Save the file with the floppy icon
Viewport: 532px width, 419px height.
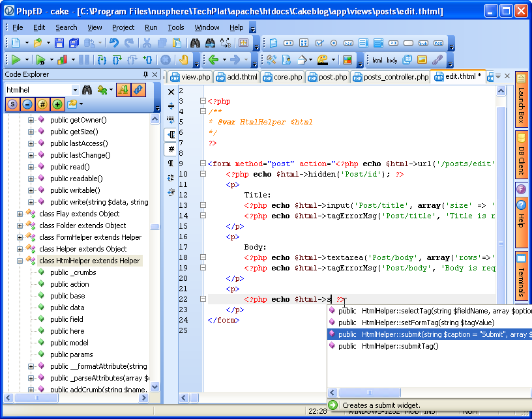tap(59, 43)
